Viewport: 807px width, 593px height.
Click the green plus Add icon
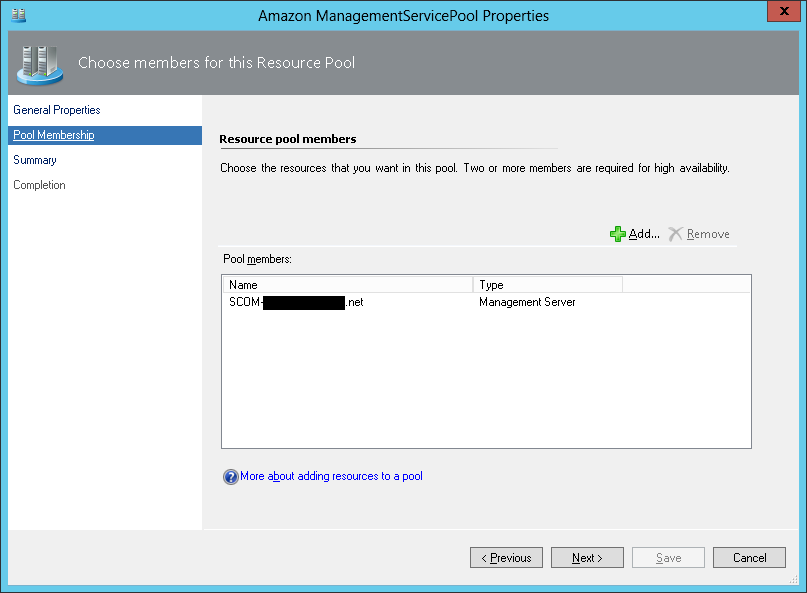tap(619, 233)
